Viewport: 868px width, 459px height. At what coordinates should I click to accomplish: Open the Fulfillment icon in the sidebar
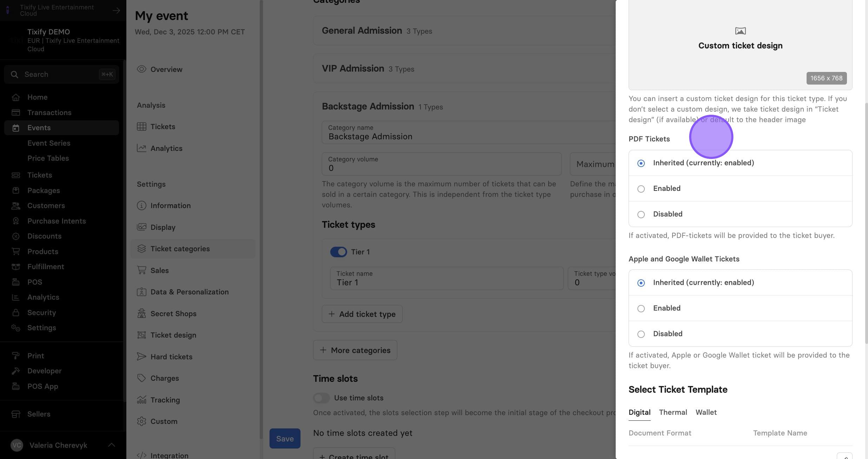16,267
